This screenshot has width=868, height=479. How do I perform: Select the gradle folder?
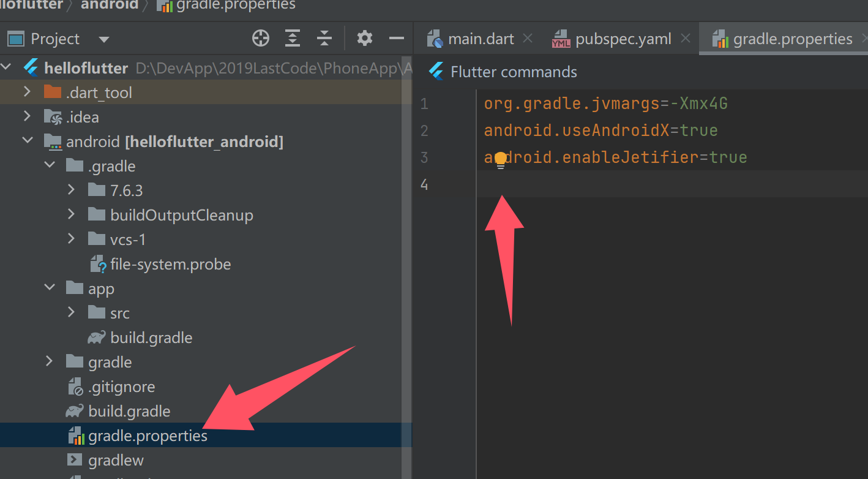[x=110, y=362]
